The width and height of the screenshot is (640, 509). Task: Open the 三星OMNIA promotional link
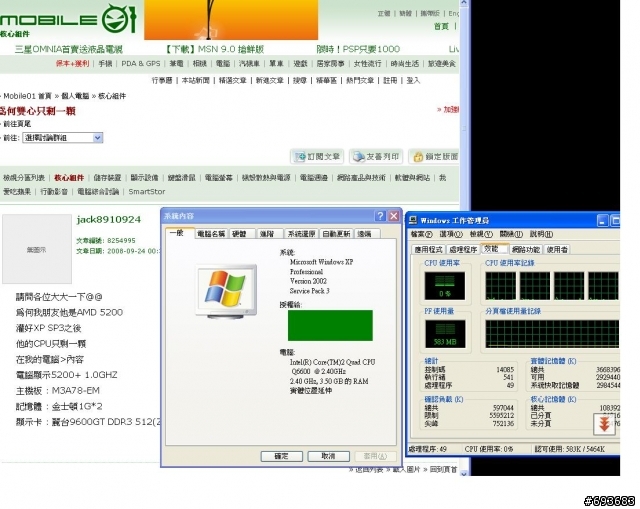[69, 49]
